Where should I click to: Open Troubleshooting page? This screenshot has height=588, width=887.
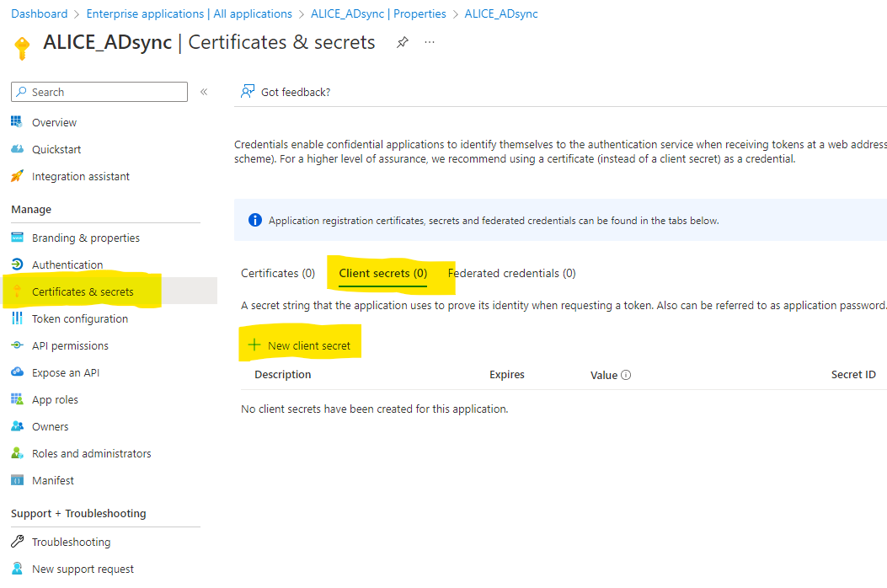tap(71, 543)
